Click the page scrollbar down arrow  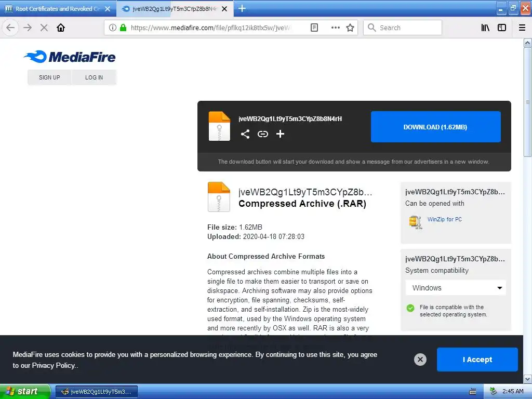pos(527,379)
